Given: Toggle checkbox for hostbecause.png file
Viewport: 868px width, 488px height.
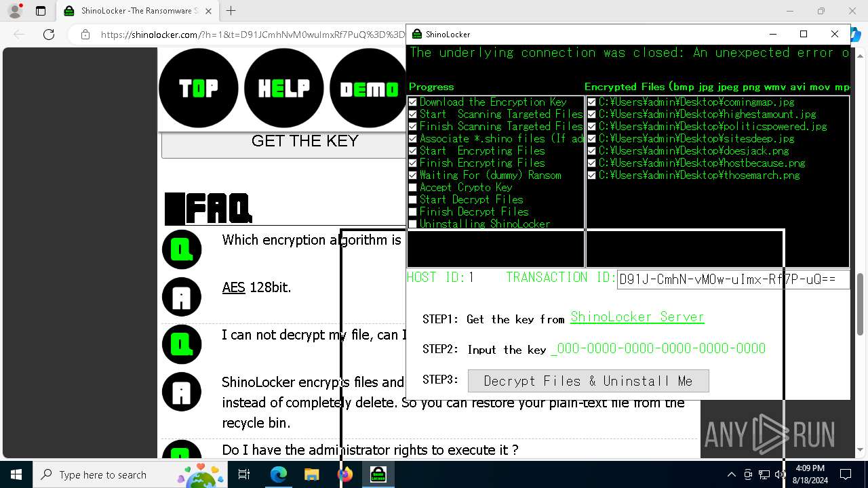Looking at the screenshot, I should (591, 163).
